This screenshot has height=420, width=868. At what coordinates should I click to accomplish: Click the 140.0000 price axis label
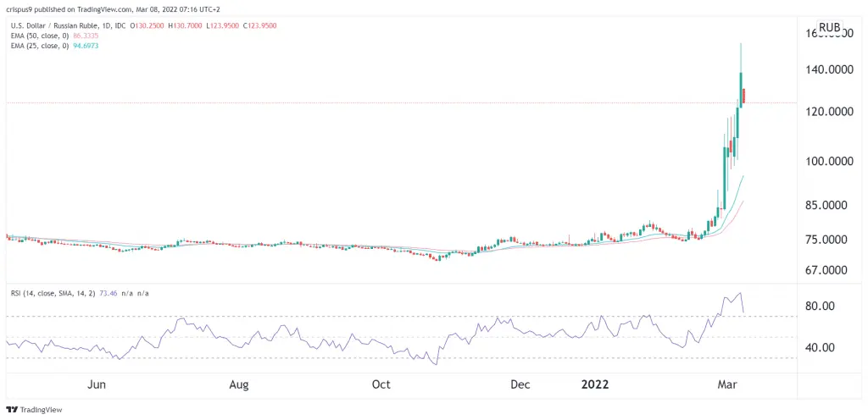click(830, 69)
